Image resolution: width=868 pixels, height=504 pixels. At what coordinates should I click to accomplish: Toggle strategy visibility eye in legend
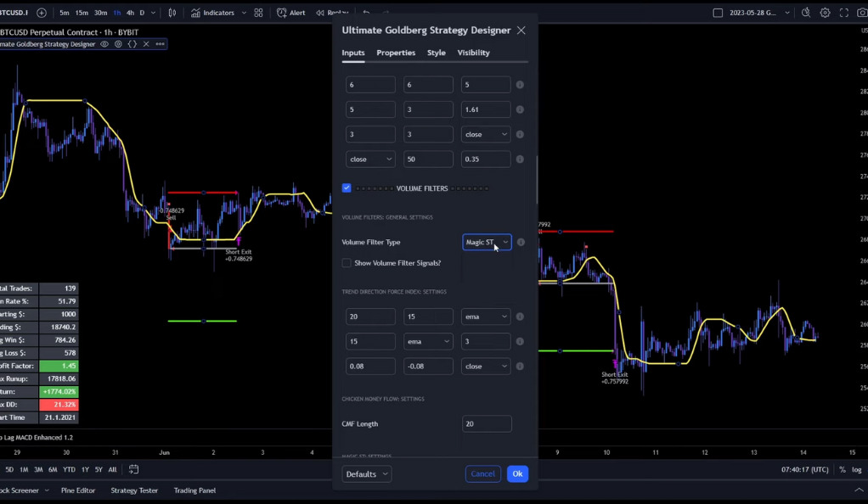click(104, 44)
